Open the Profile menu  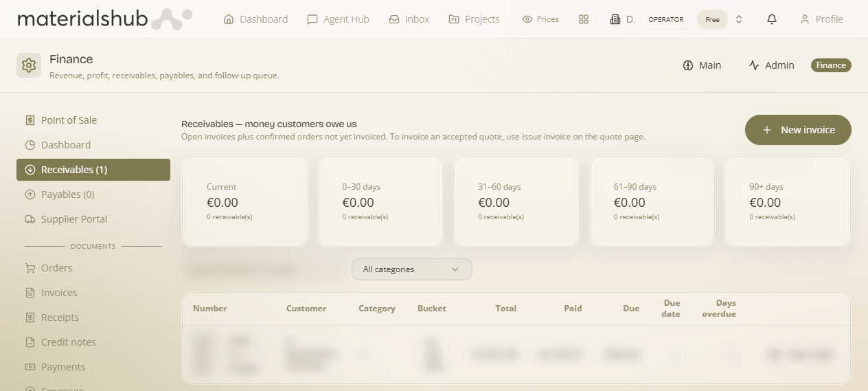(x=821, y=19)
